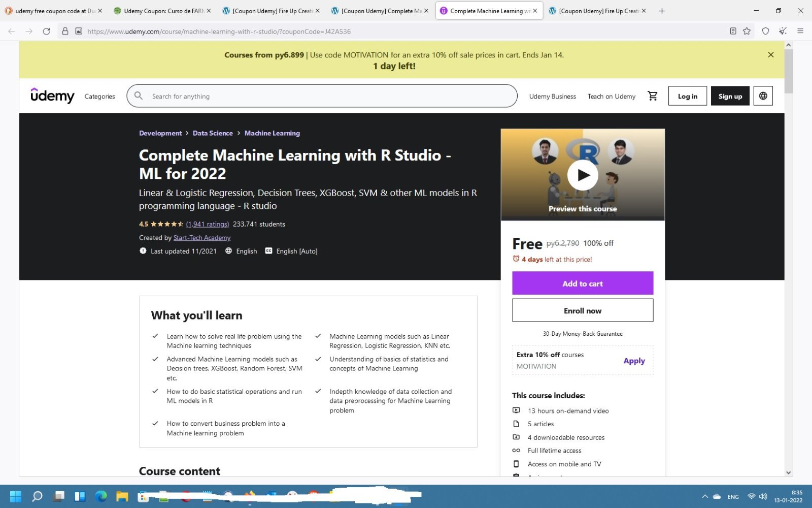Click the search magnifier icon

click(x=139, y=96)
